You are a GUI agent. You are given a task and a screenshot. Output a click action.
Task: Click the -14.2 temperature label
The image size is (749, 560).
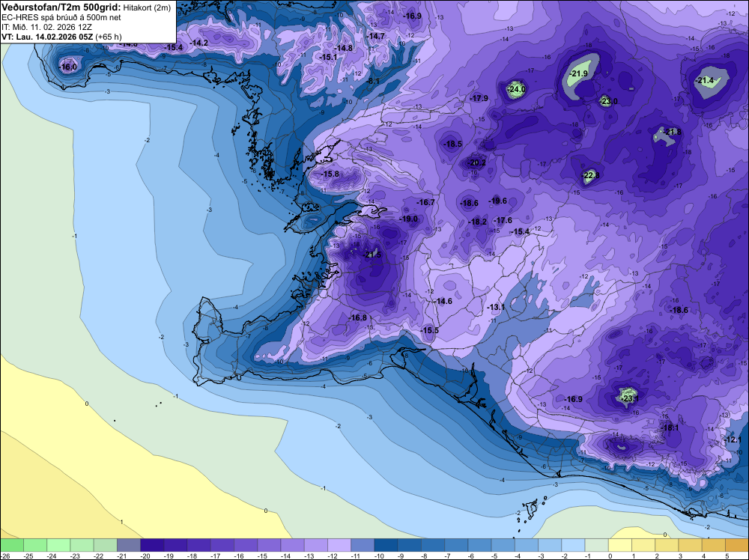[x=199, y=43]
